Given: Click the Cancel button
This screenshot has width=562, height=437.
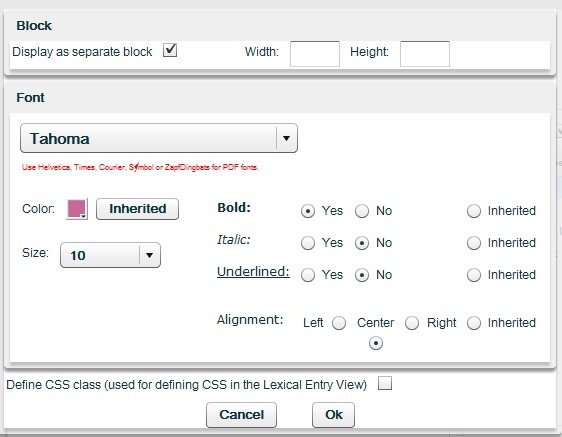Looking at the screenshot, I should (x=241, y=415).
